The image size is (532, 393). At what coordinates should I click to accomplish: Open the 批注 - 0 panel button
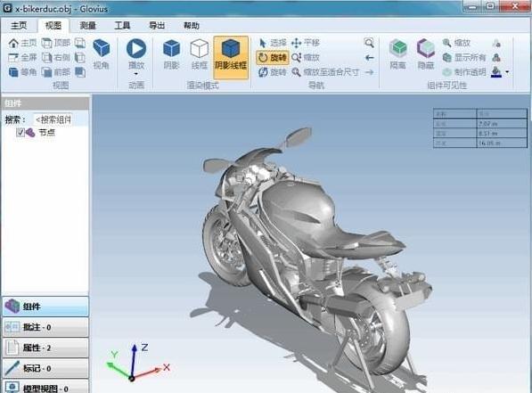pos(45,327)
